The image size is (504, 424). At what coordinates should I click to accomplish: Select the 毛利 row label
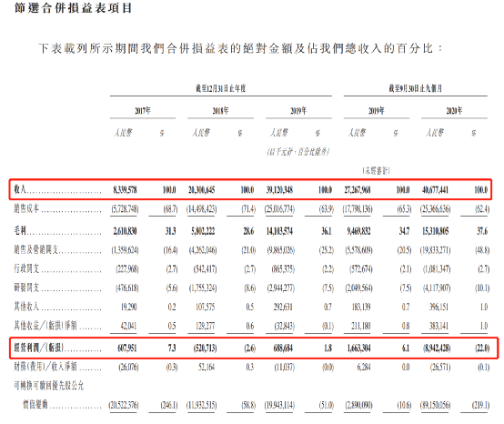click(20, 230)
